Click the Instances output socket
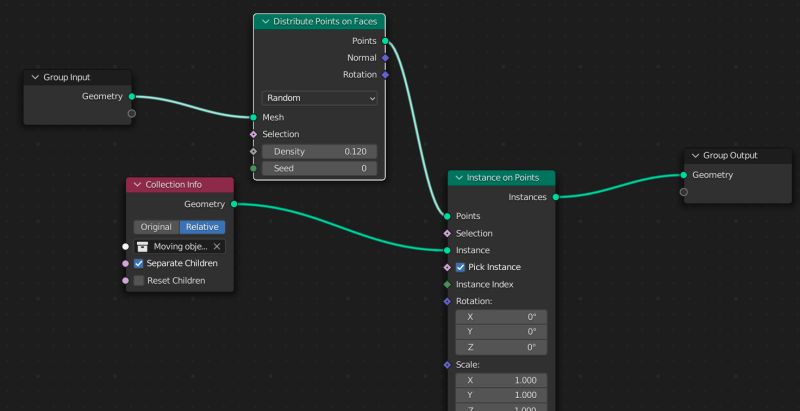This screenshot has height=411, width=800. [556, 197]
